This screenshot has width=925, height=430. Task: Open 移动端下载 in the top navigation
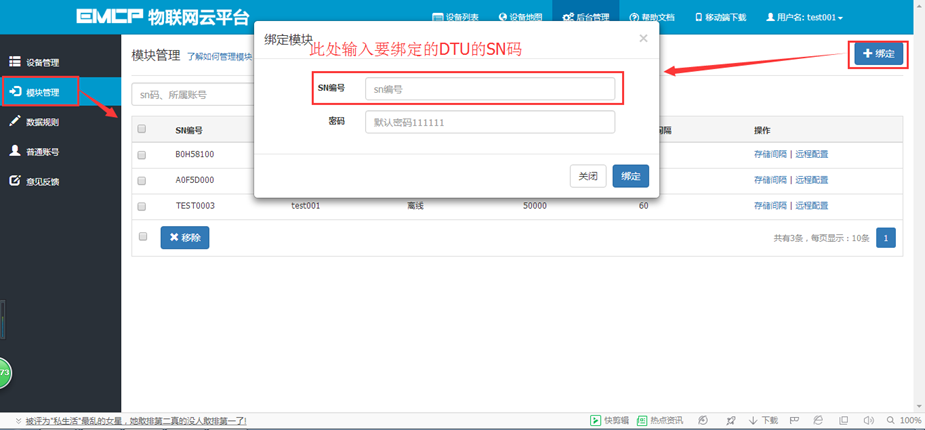721,18
